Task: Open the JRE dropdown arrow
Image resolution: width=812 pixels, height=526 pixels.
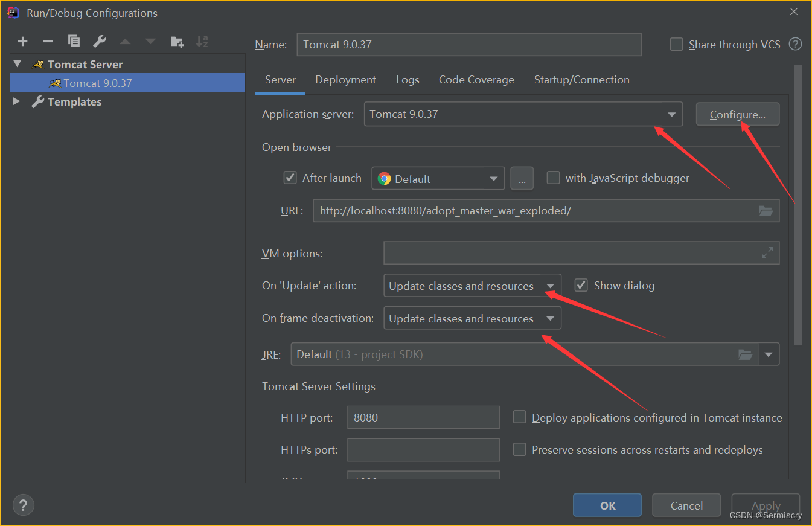Action: [769, 354]
